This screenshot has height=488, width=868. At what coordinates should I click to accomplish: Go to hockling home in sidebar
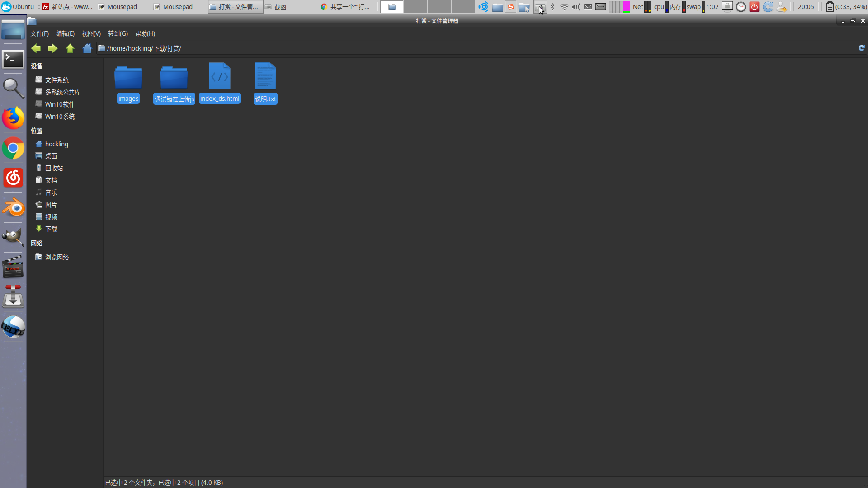tap(57, 144)
